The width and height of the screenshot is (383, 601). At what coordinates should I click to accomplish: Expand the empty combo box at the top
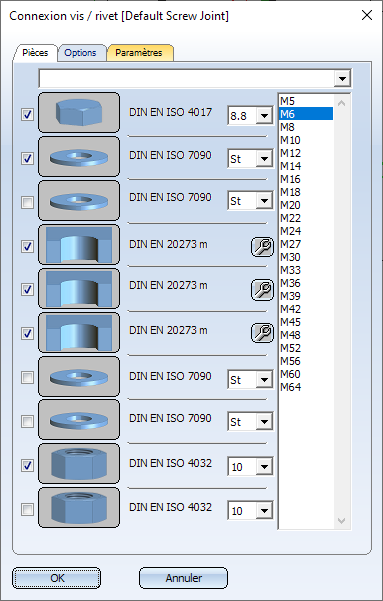[342, 79]
